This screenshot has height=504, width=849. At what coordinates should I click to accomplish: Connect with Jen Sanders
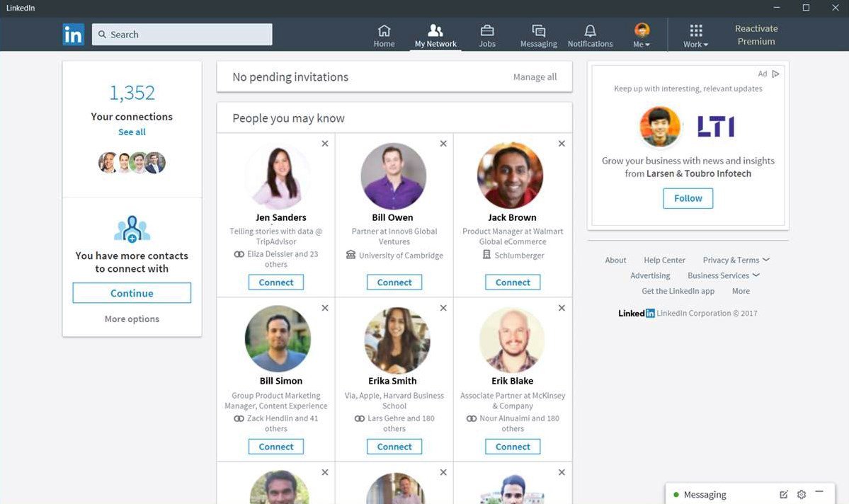point(275,282)
